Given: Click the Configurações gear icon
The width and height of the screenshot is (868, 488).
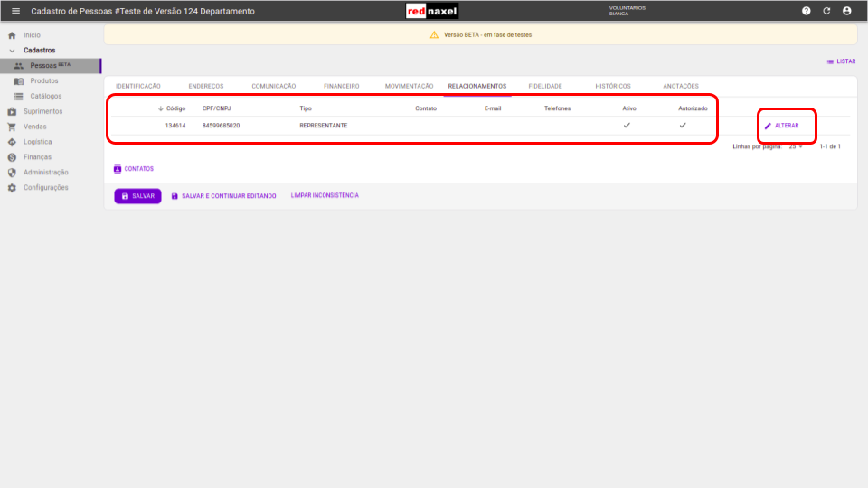Looking at the screenshot, I should [x=12, y=188].
